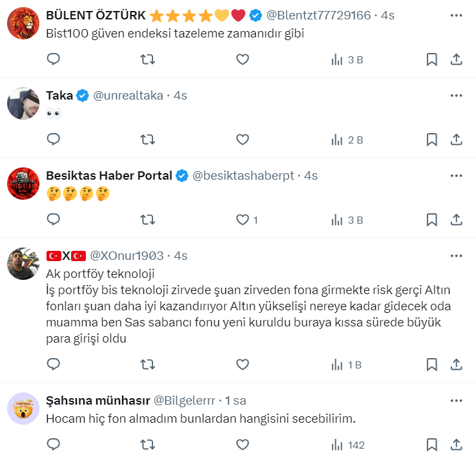The height and width of the screenshot is (457, 476).
Task: Click BÜLENT ÖZTÜRK's lion profile picture
Action: [x=23, y=23]
